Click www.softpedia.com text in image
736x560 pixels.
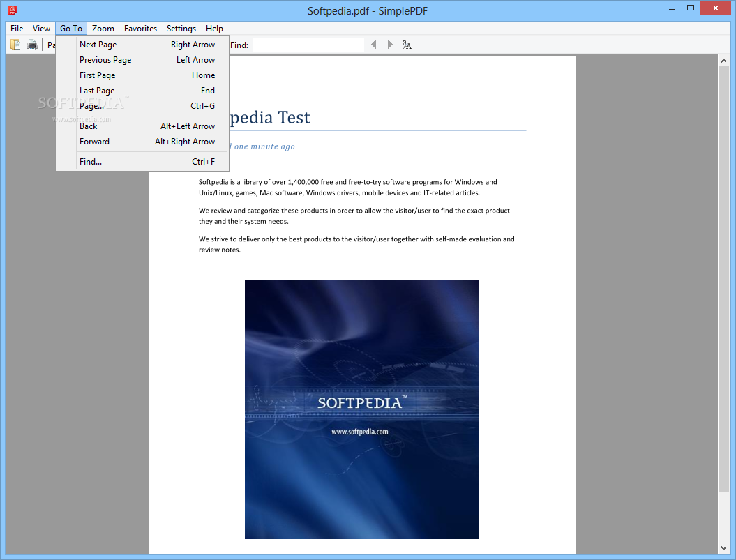(359, 432)
